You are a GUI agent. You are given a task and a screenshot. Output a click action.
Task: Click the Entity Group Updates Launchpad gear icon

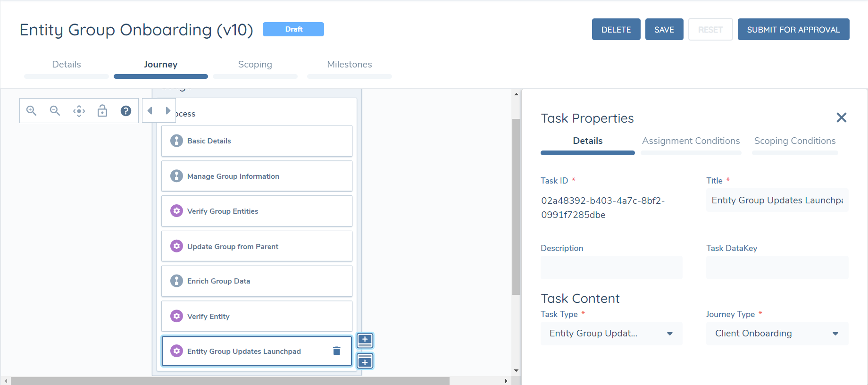pos(176,351)
